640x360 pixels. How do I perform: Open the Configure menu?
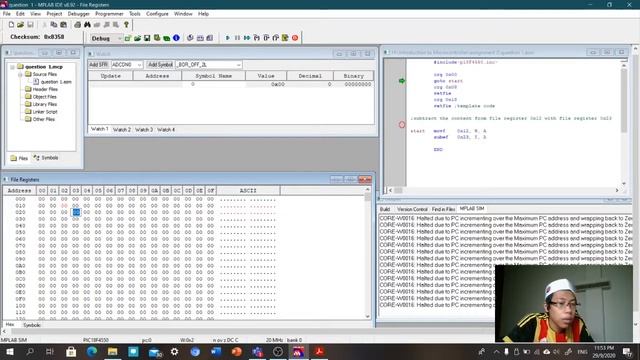point(157,14)
